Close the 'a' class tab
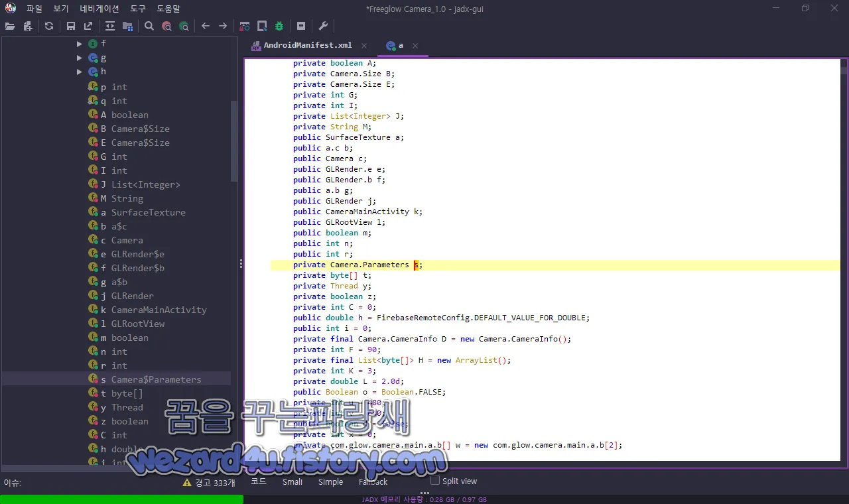849x504 pixels. pos(415,46)
